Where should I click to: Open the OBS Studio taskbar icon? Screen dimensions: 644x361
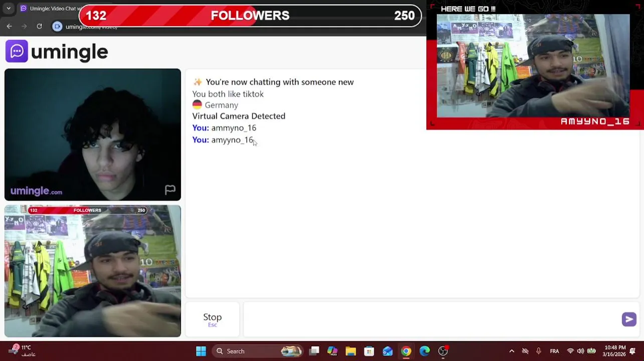click(x=443, y=351)
